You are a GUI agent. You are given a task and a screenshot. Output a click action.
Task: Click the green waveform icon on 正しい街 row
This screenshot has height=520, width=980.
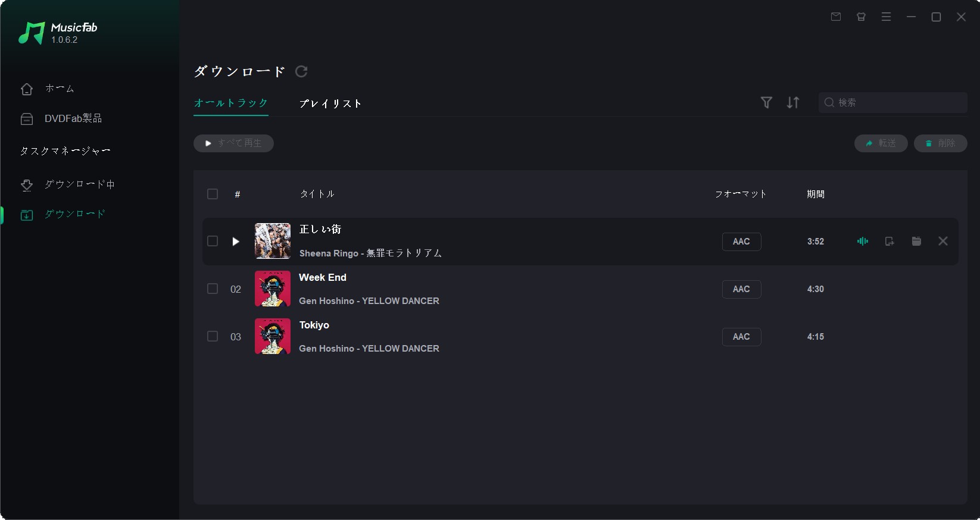point(863,241)
